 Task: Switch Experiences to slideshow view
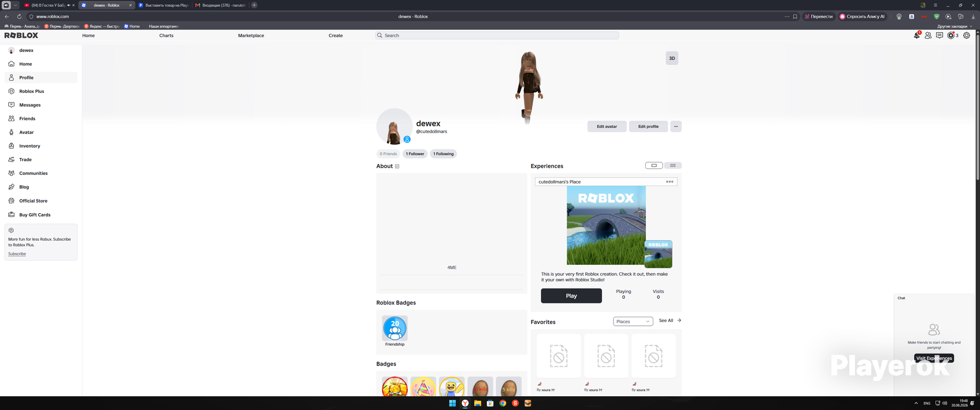(654, 165)
